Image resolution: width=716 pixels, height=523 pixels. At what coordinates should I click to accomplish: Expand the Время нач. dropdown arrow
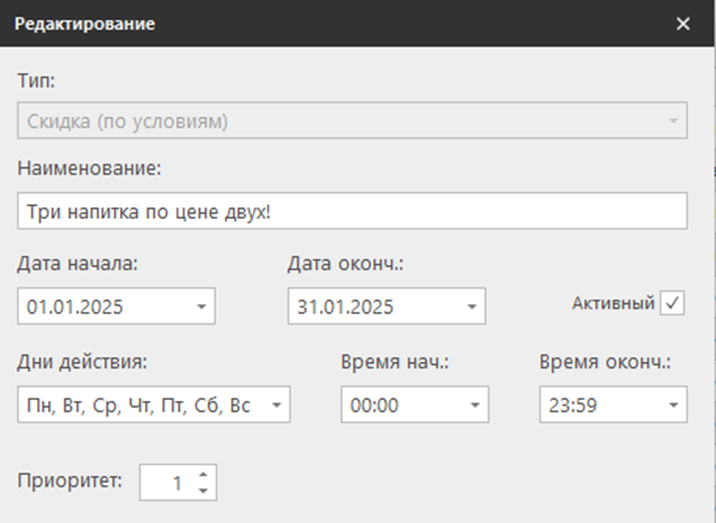coord(474,405)
